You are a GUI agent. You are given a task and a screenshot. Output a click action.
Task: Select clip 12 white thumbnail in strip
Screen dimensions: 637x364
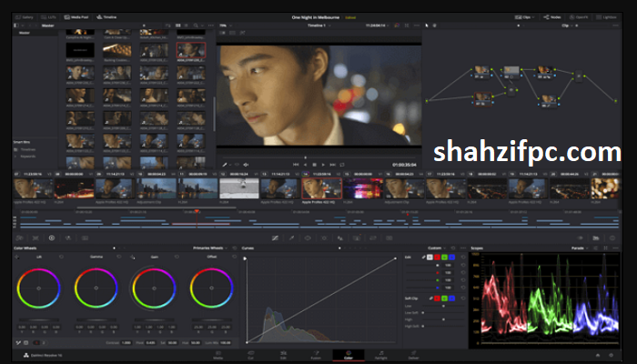pyautogui.click(x=238, y=188)
